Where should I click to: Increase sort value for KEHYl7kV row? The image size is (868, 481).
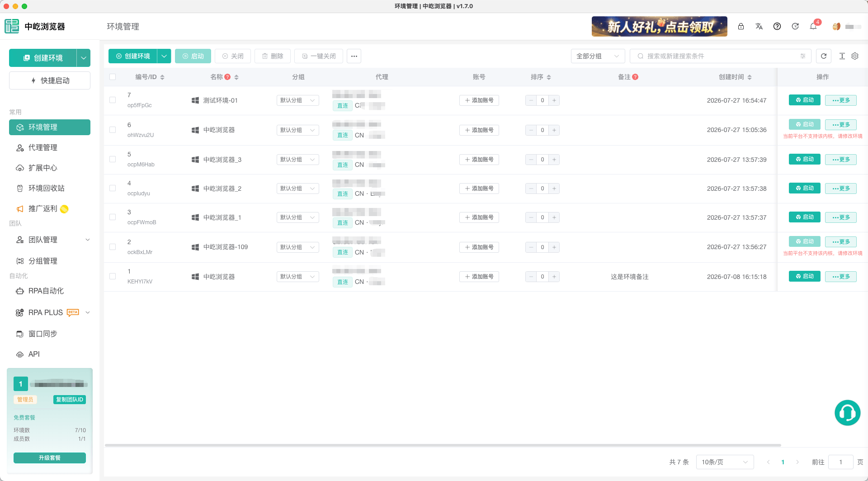point(554,277)
